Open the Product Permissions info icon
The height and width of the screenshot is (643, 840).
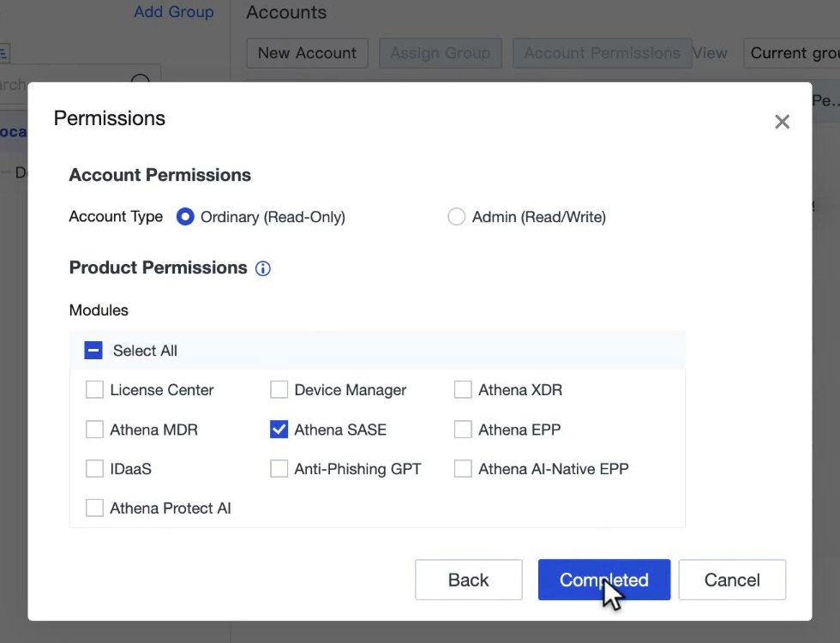(x=262, y=268)
